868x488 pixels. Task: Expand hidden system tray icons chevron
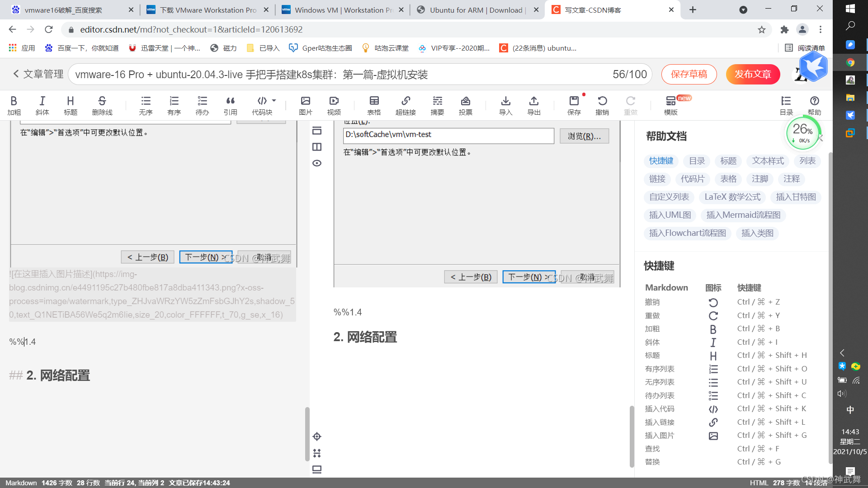(842, 352)
